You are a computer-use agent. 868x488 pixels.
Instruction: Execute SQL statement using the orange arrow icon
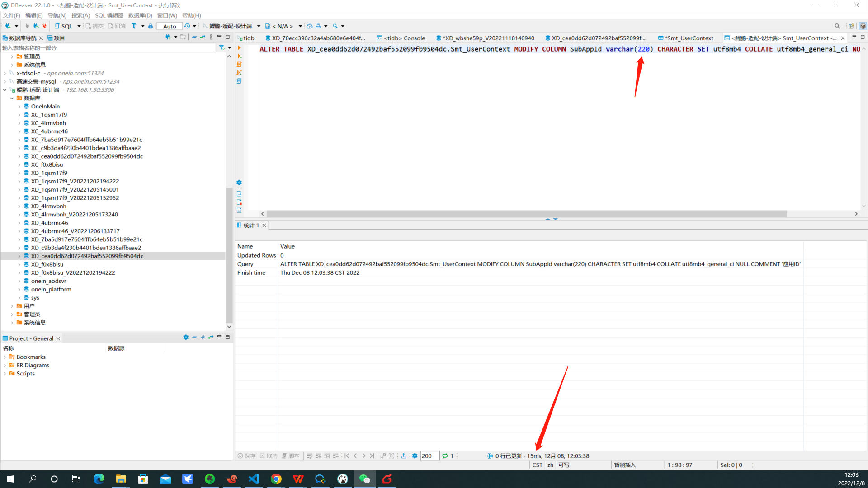239,48
